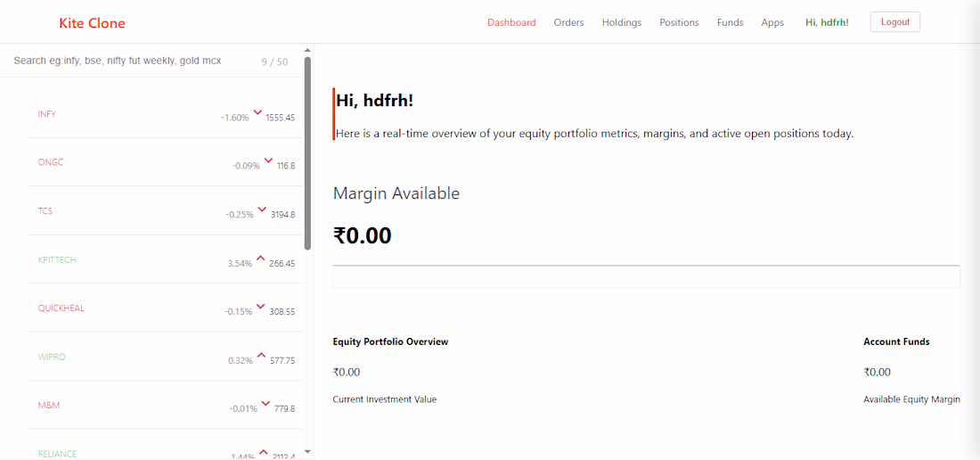
Task: Click the down chevron icon for ONGC
Action: point(269,161)
